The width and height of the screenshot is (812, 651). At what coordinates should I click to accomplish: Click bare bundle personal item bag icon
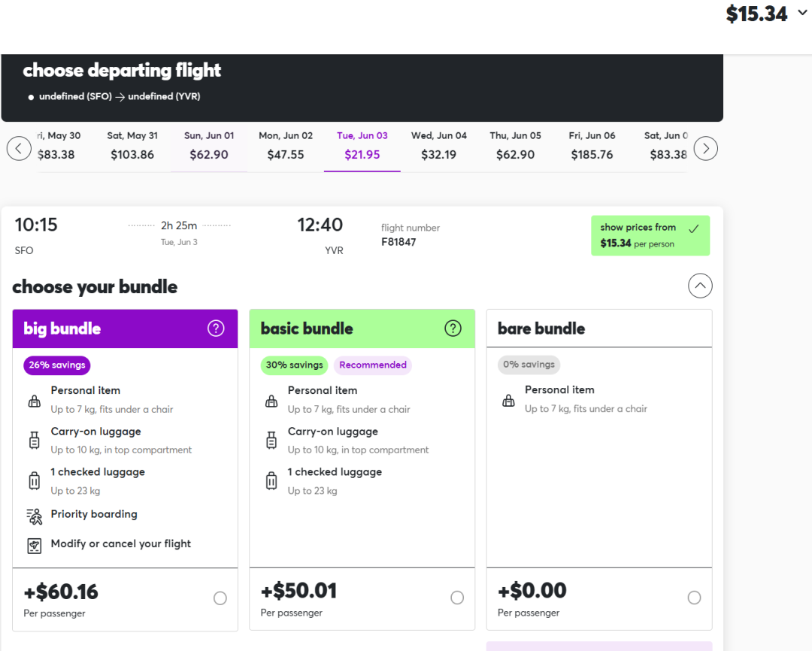click(508, 400)
